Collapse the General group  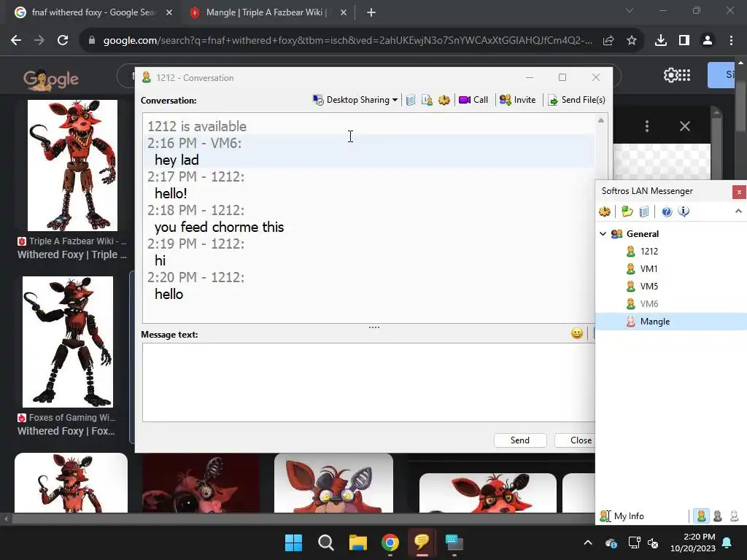pyautogui.click(x=603, y=234)
